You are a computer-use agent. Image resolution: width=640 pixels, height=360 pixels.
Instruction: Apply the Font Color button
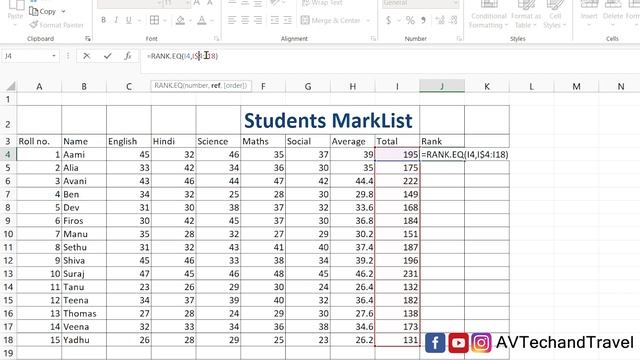(x=202, y=20)
